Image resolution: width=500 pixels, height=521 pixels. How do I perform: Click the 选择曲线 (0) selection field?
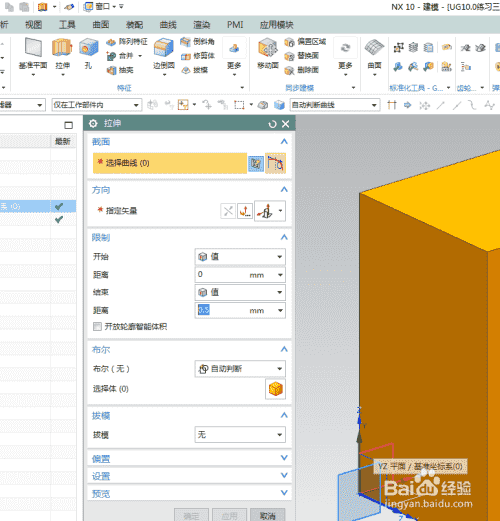pos(170,163)
